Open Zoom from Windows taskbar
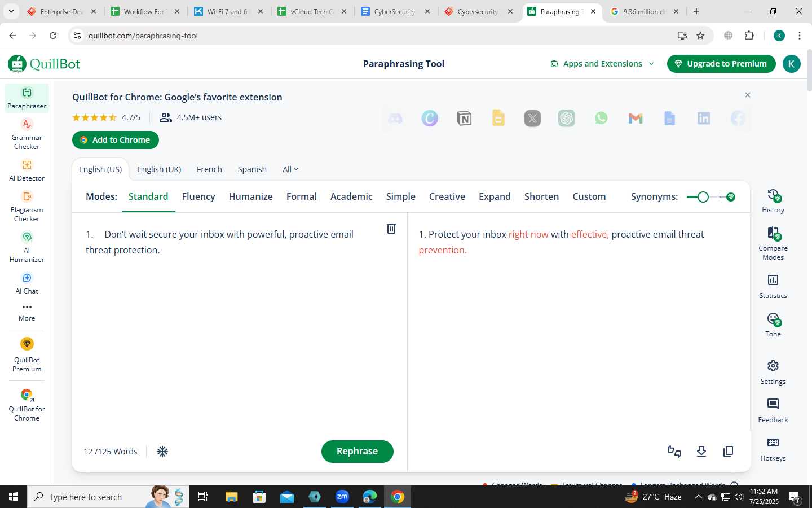The height and width of the screenshot is (508, 812). click(342, 497)
